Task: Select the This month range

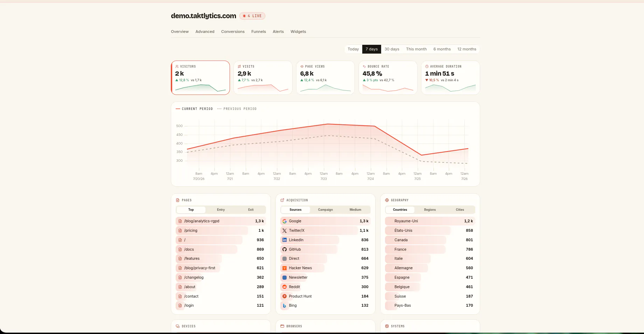Action: tap(416, 49)
